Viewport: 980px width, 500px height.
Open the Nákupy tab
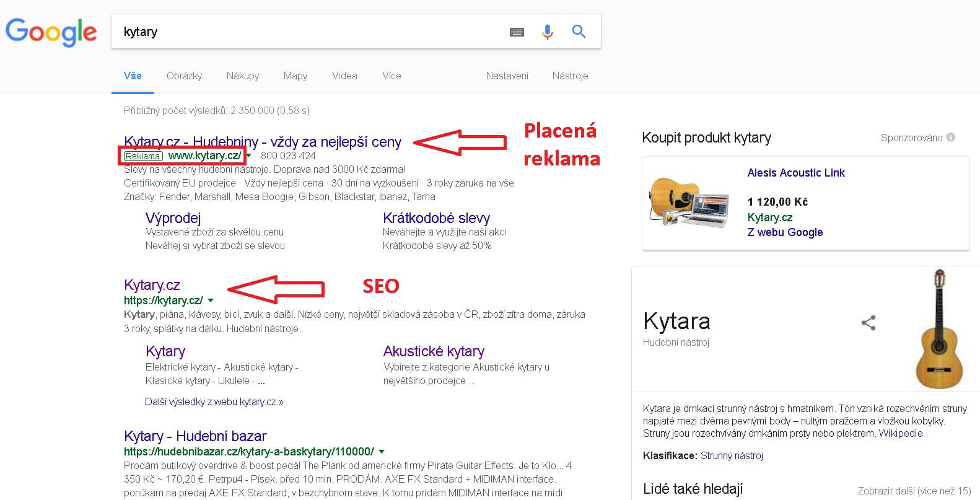click(243, 76)
